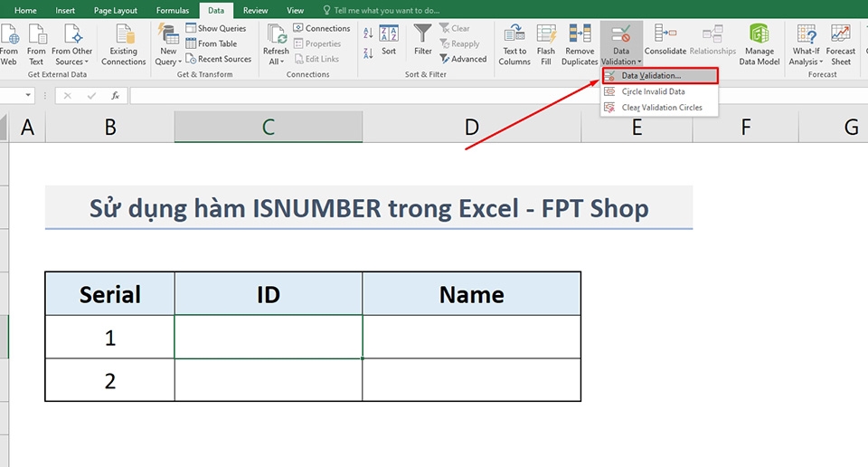Click Sort Z to A icon
The image size is (868, 467).
tap(368, 53)
